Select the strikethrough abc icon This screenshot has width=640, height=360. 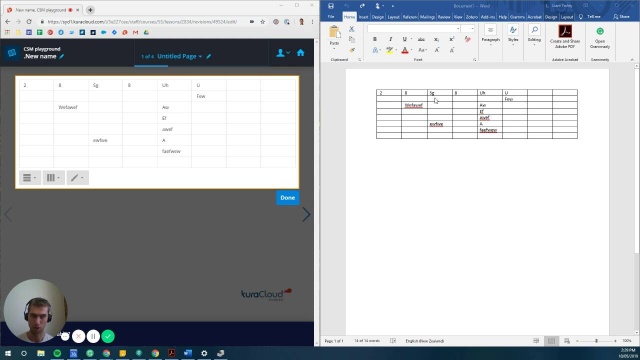coord(421,39)
